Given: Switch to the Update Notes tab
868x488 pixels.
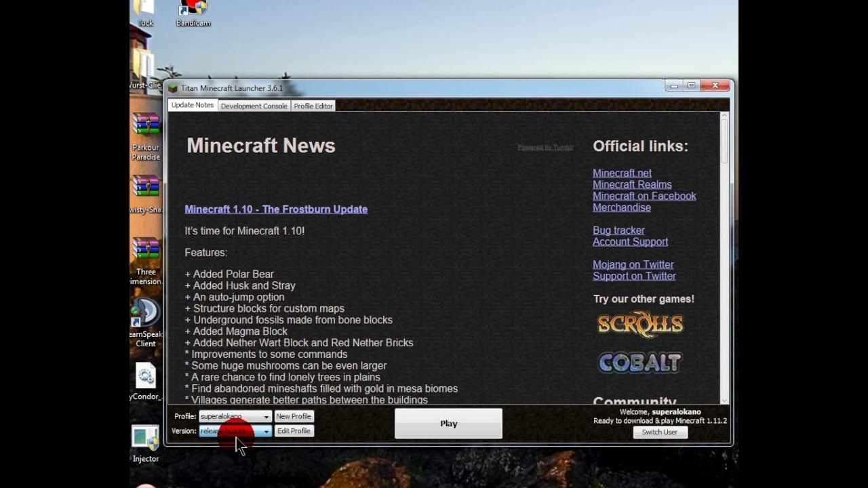Looking at the screenshot, I should click(193, 105).
